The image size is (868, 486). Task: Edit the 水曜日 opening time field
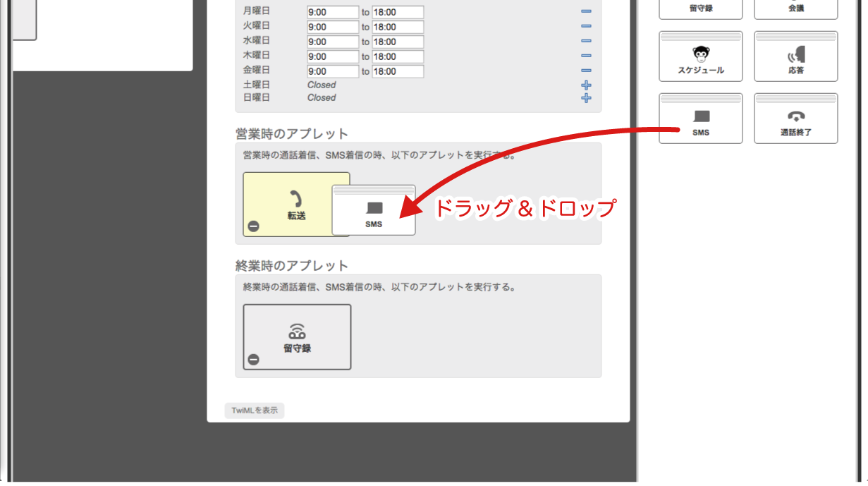333,42
